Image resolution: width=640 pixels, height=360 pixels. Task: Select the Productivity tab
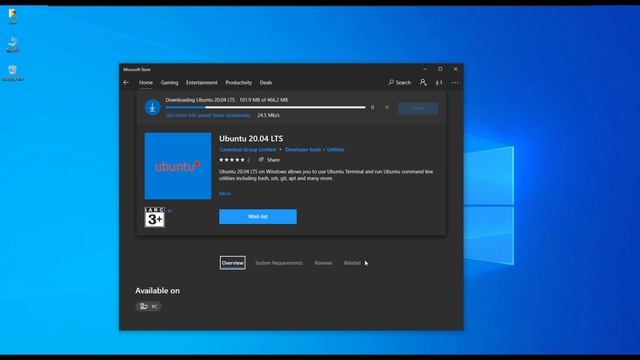pyautogui.click(x=239, y=82)
